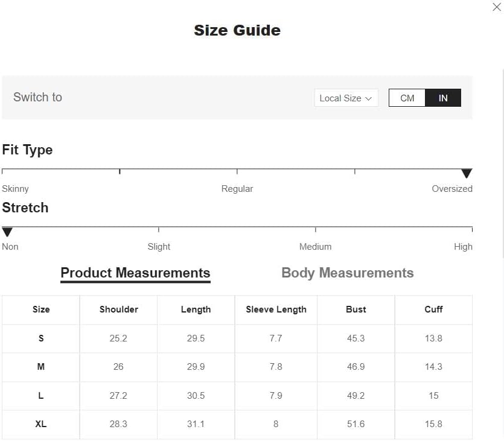Viewport: 504px width, 441px height.
Task: Click the Cuff column header
Action: point(433,309)
